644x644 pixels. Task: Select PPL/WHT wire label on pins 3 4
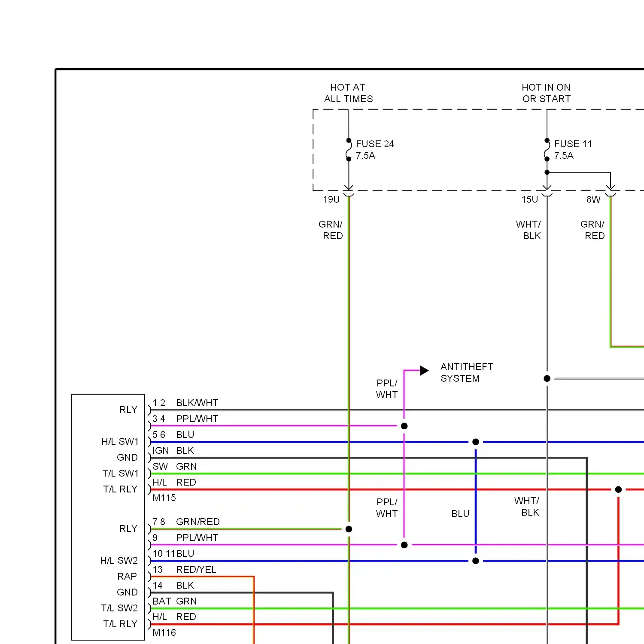[x=197, y=419]
